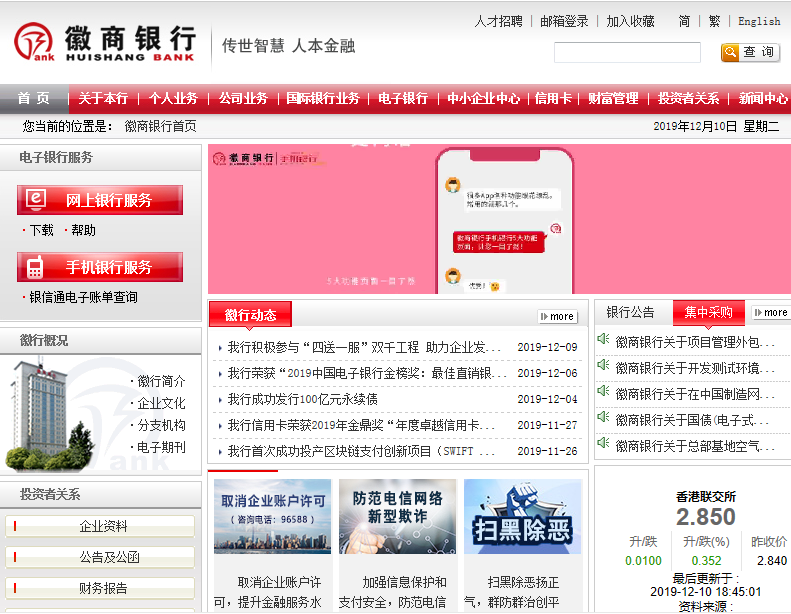Open the 财富管理 menu
This screenshot has height=614, width=791.
click(613, 98)
